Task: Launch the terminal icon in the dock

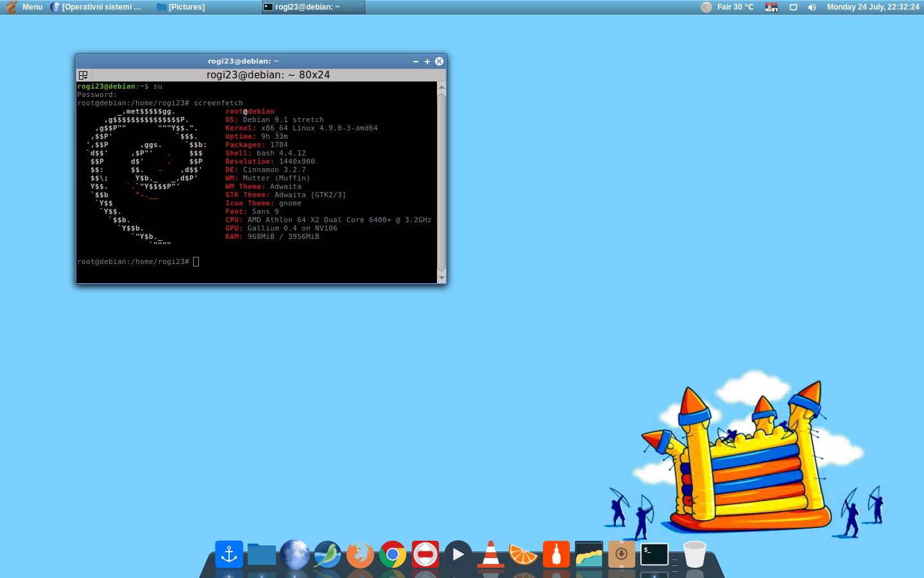Action: pyautogui.click(x=654, y=554)
